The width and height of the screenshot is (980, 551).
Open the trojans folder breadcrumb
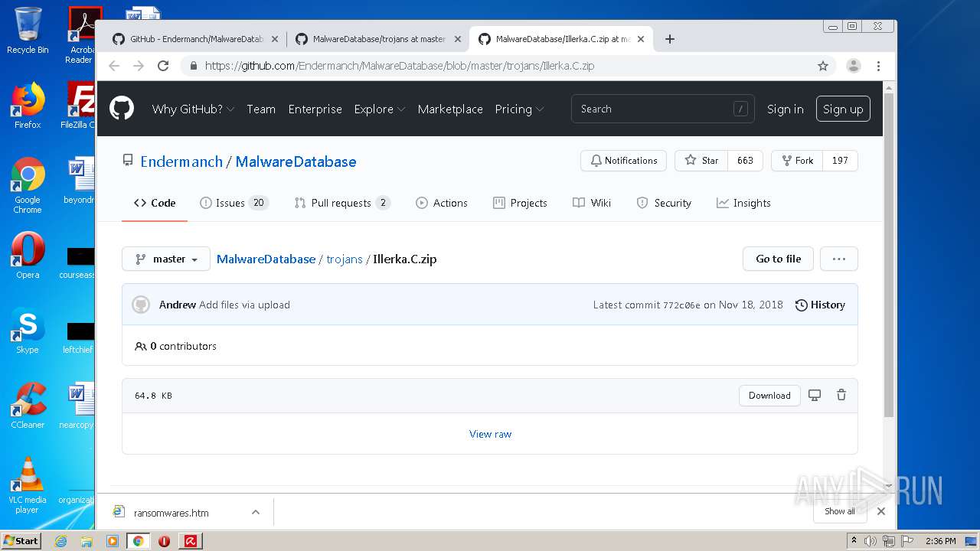click(345, 259)
